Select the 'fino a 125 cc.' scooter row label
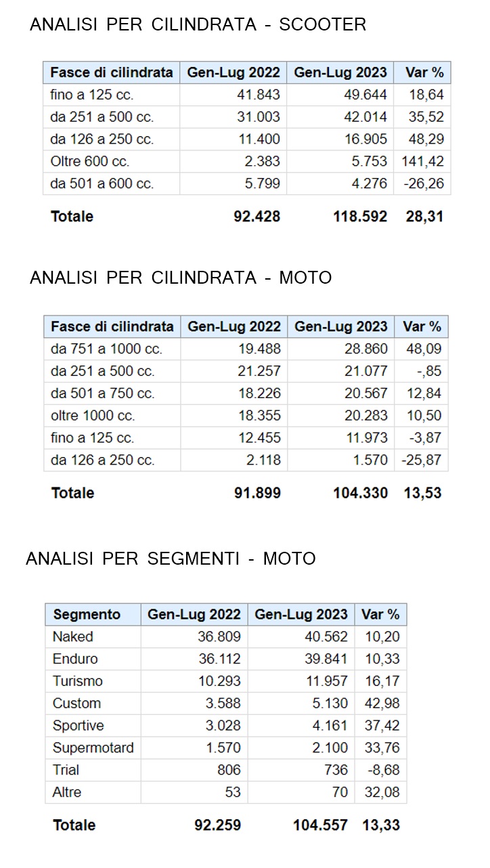 pyautogui.click(x=92, y=95)
